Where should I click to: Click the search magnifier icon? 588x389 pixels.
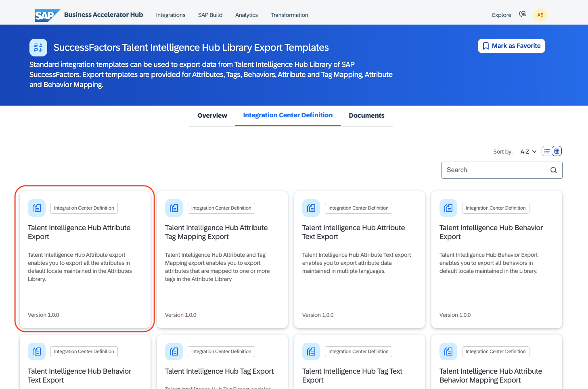[x=554, y=170]
